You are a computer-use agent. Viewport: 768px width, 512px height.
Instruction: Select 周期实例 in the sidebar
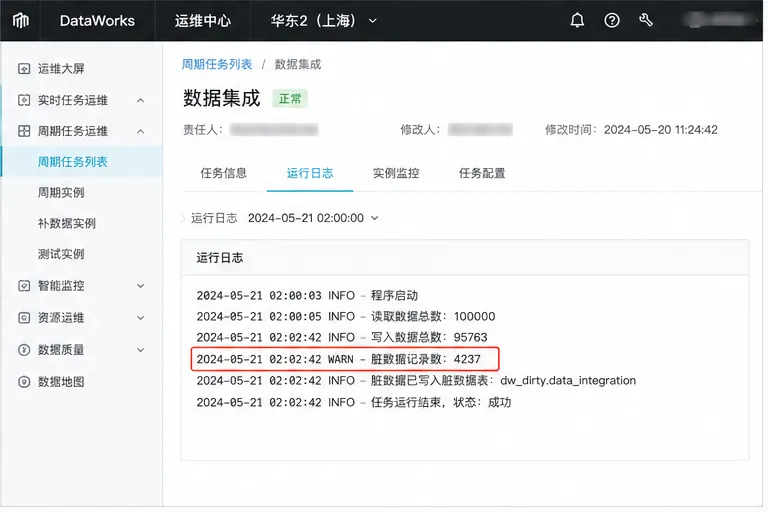point(61,193)
